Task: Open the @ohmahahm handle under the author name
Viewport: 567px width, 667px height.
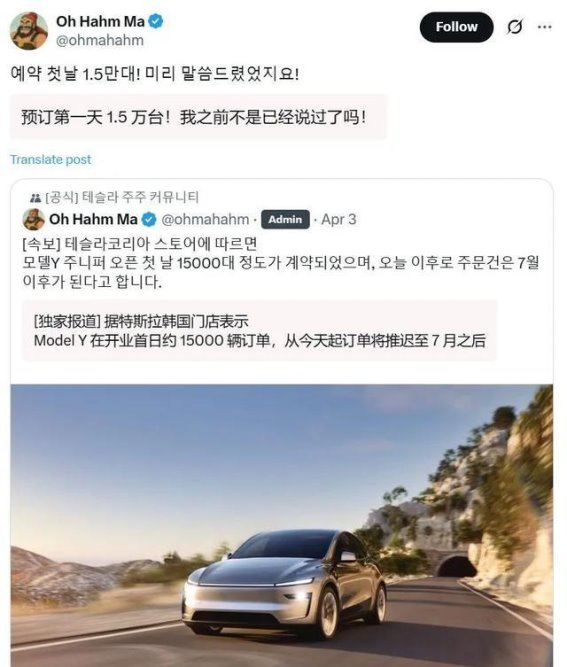Action: 100,40
